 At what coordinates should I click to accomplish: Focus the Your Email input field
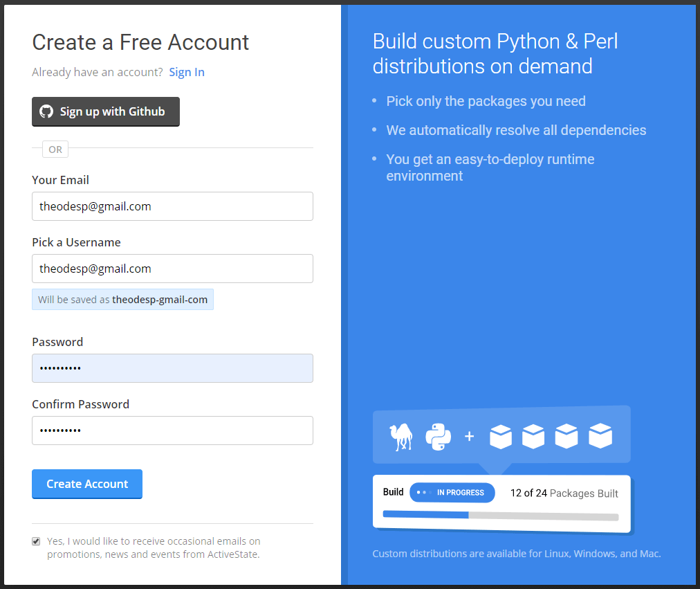[172, 206]
